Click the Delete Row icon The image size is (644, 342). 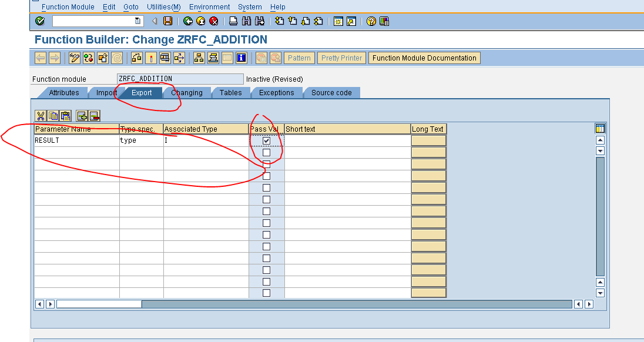95,116
